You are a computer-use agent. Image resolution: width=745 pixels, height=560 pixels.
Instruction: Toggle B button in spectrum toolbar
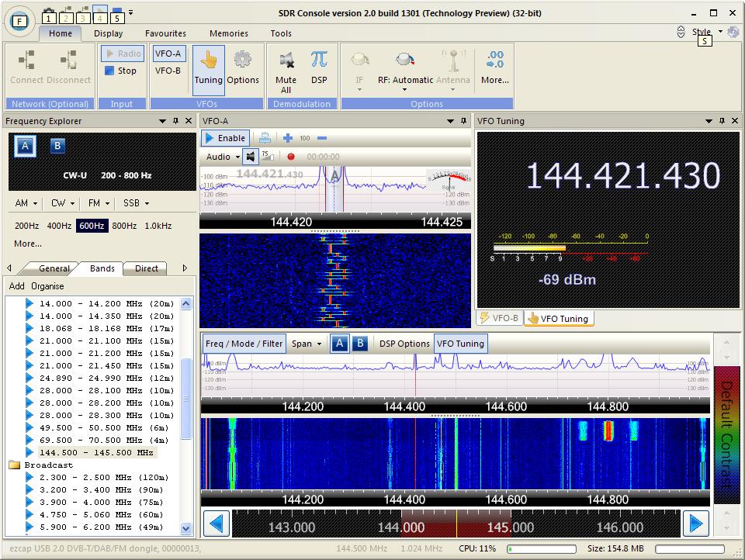click(360, 344)
